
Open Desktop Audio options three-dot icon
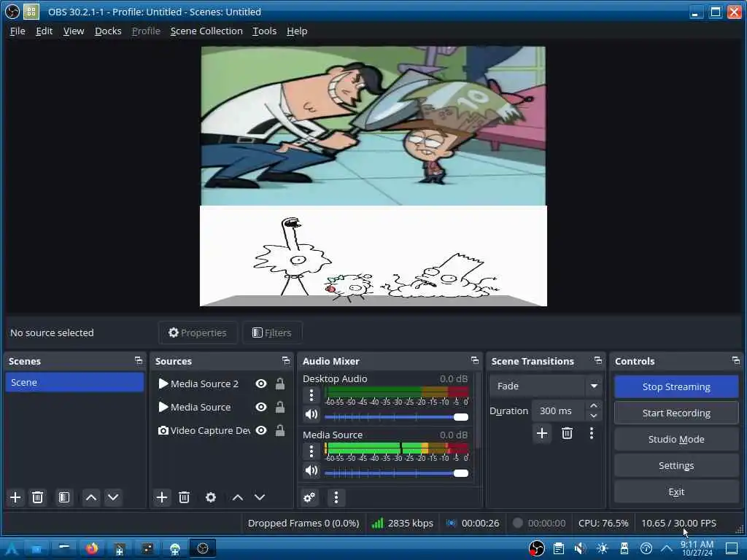(x=311, y=394)
